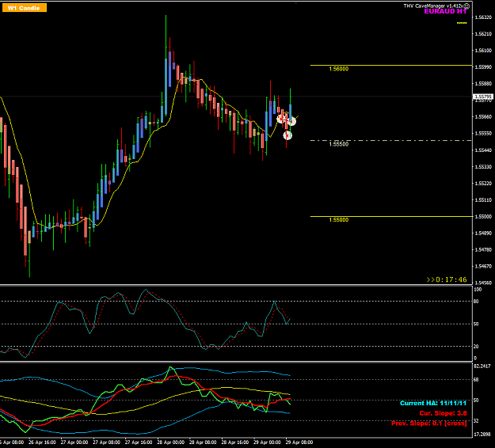Image resolution: width=495 pixels, height=448 pixels.
Task: Click price scale value 1.55660
Action: (483, 116)
